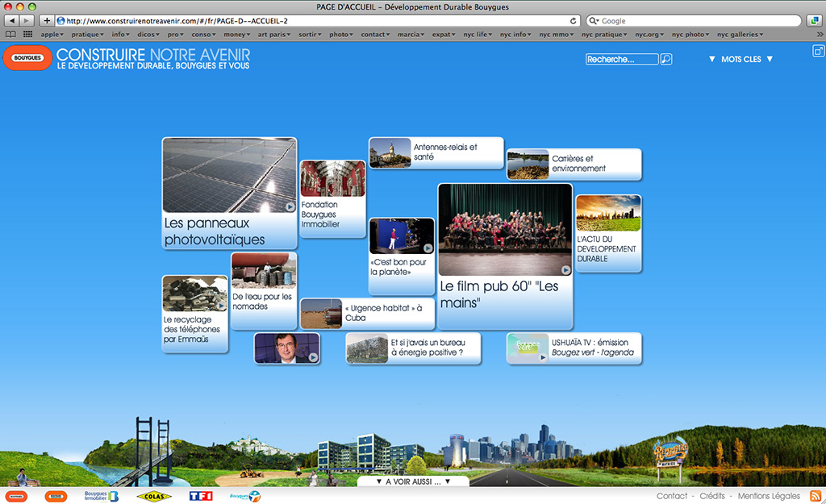Click the first orange Bouygues footer logo
This screenshot has height=504, width=826.
pyautogui.click(x=16, y=496)
